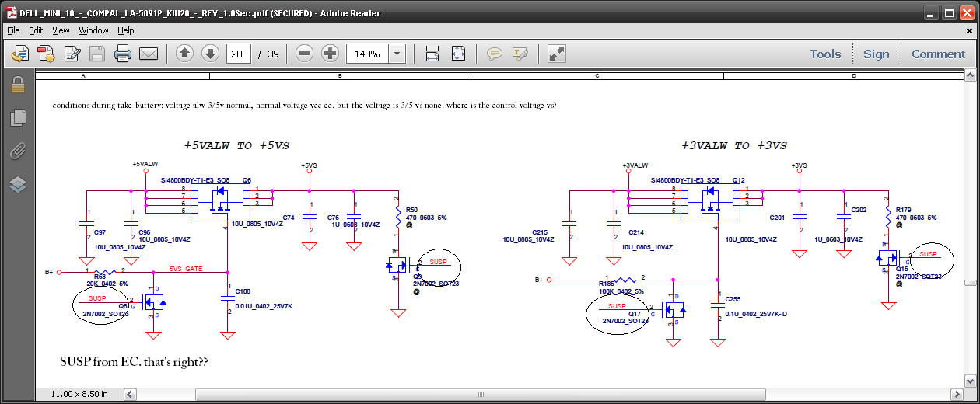Image resolution: width=980 pixels, height=404 pixels.
Task: Zoom out with minus button
Action: pyautogui.click(x=304, y=54)
